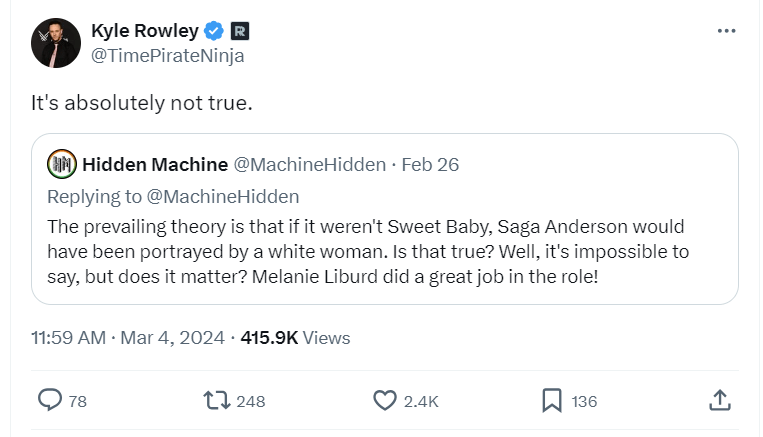Click the 2.4K likes count
The image size is (763, 437).
pos(421,401)
